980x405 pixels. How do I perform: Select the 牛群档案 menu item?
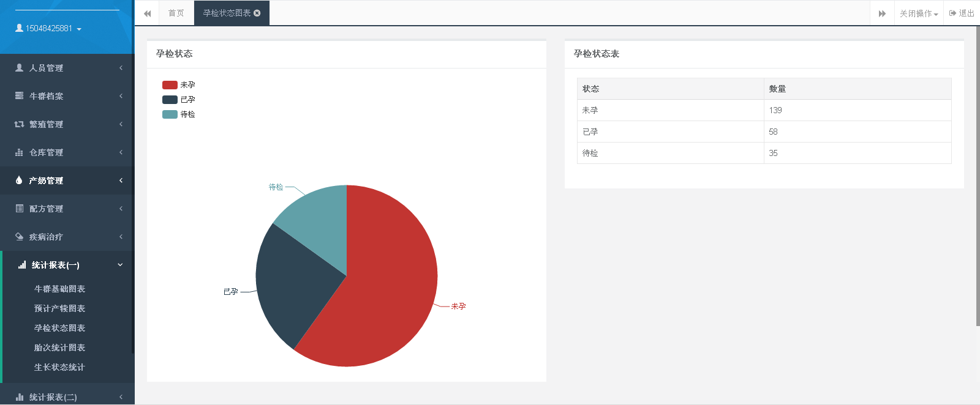coord(67,96)
